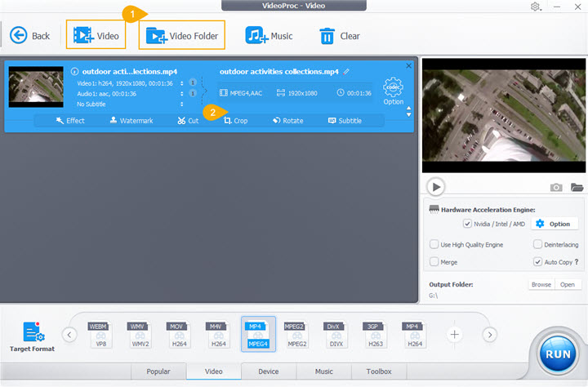588x387 pixels.
Task: Add new format with plus button
Action: click(455, 334)
